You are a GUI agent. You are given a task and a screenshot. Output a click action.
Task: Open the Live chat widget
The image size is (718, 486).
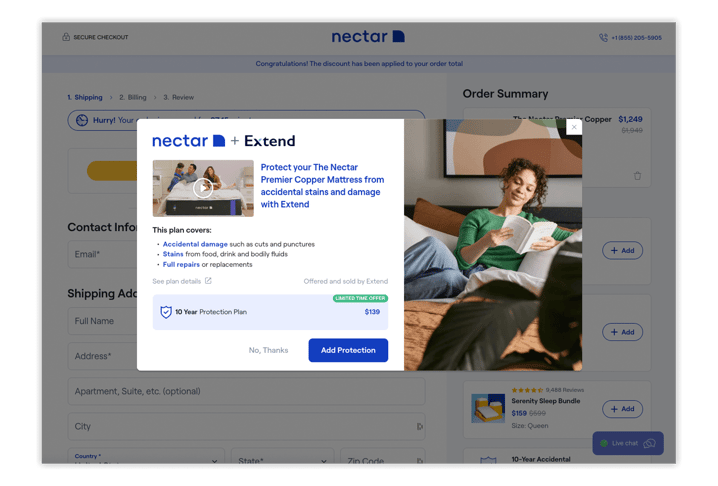pyautogui.click(x=628, y=443)
